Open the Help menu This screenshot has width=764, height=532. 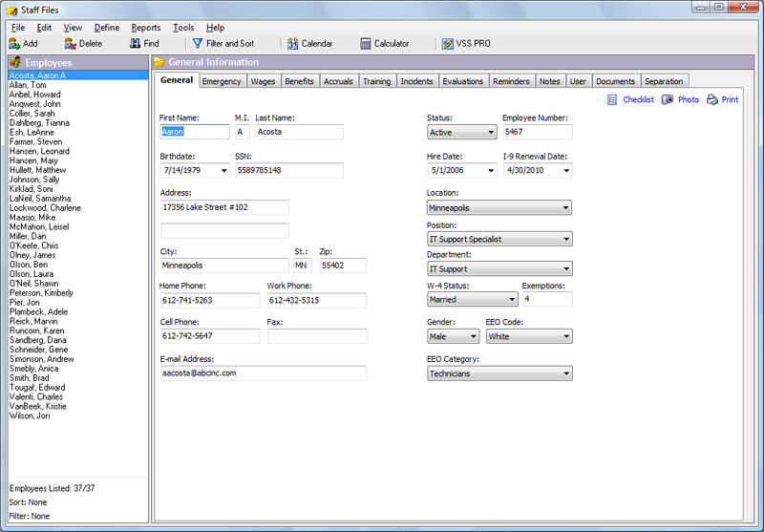click(215, 28)
